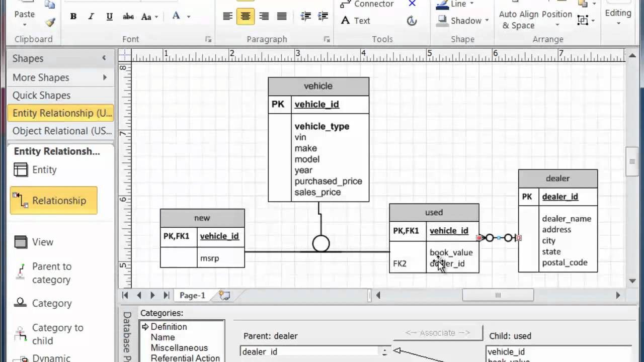Screen dimensions: 644x362
Task: Insert a new page tab
Action: coord(224,296)
